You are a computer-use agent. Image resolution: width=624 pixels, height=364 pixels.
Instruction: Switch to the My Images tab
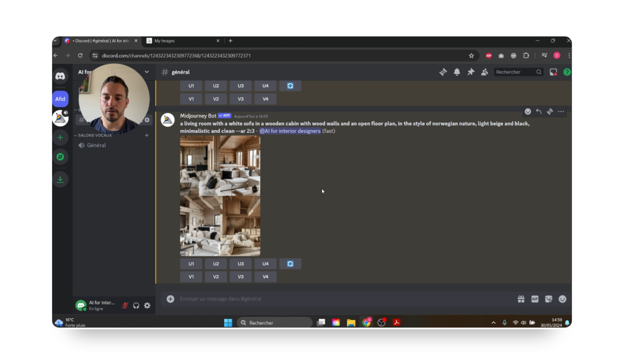pos(183,41)
